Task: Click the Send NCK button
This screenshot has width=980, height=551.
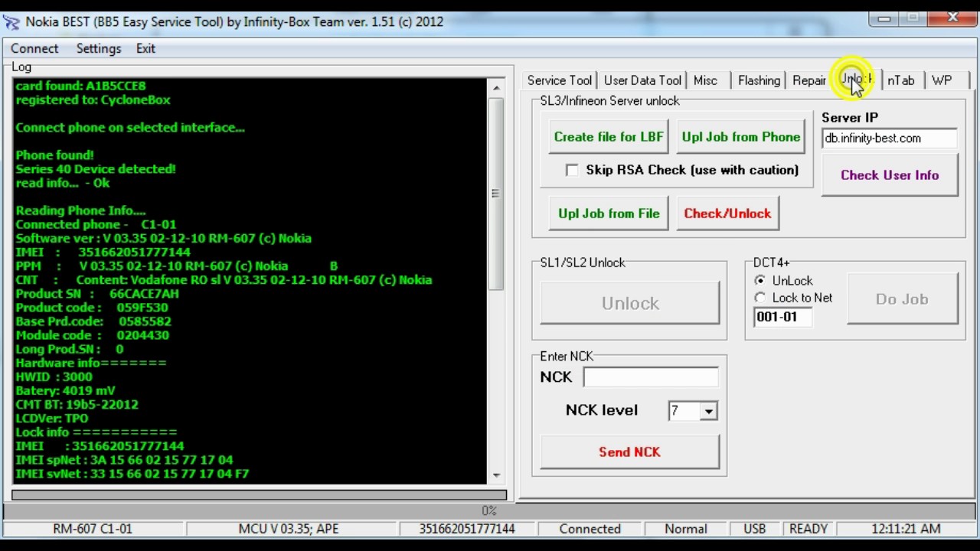Action: pyautogui.click(x=629, y=452)
